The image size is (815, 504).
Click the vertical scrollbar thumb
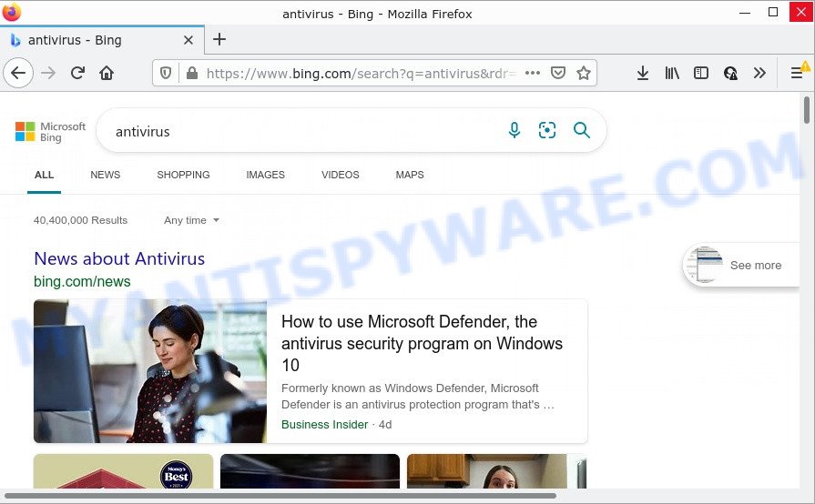[x=807, y=110]
